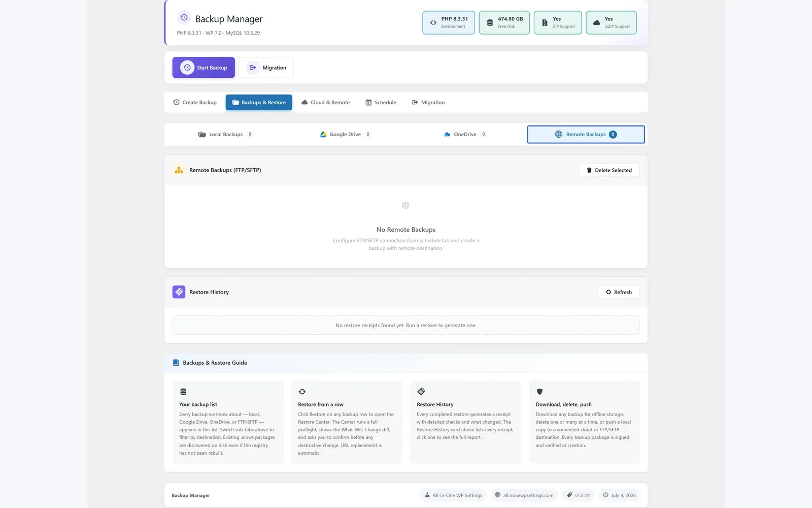
Task: Open the All-in-One WP Settings footer link
Action: point(453,495)
